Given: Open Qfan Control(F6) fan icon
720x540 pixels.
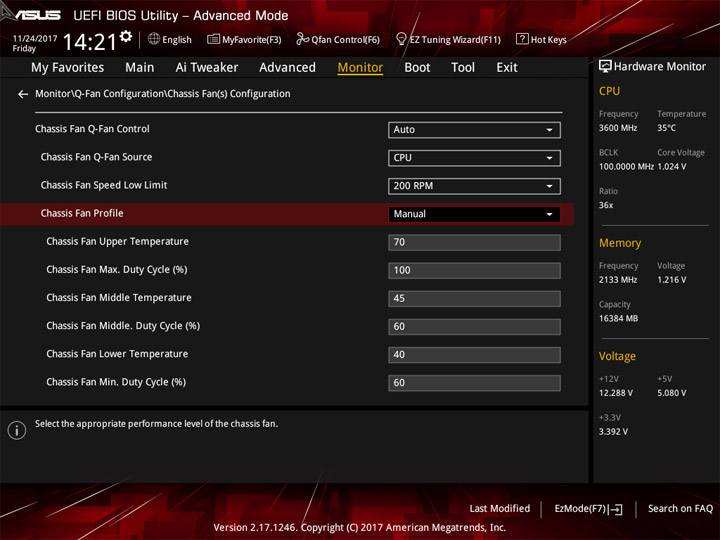Looking at the screenshot, I should 302,39.
